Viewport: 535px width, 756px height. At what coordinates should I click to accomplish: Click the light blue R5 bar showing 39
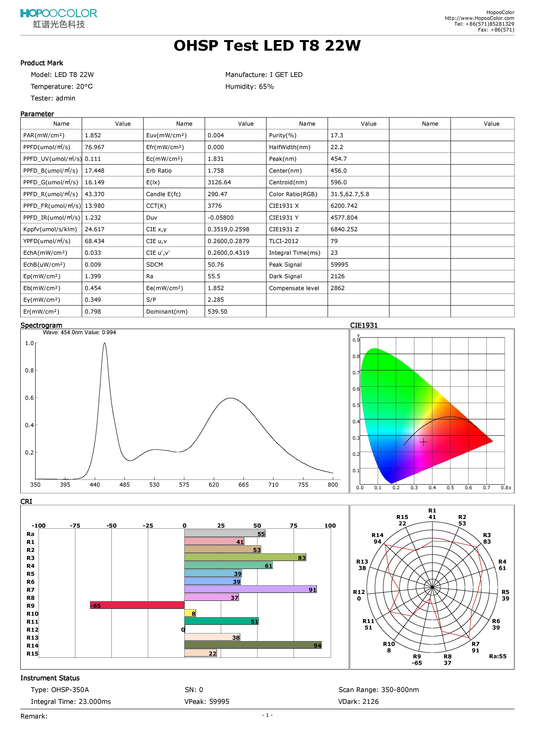[x=213, y=573]
